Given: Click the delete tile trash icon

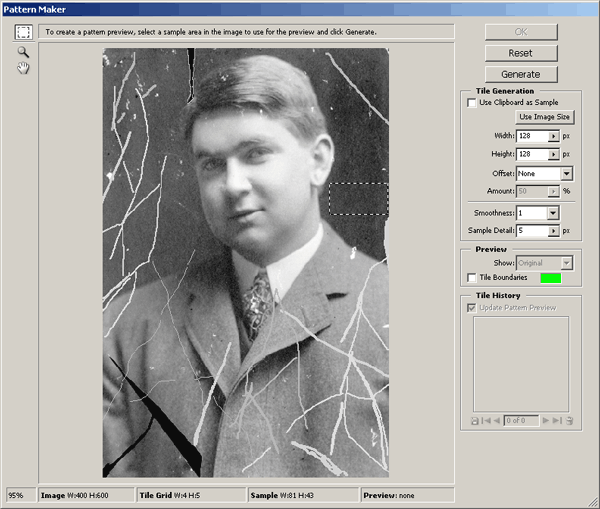Looking at the screenshot, I should (569, 421).
